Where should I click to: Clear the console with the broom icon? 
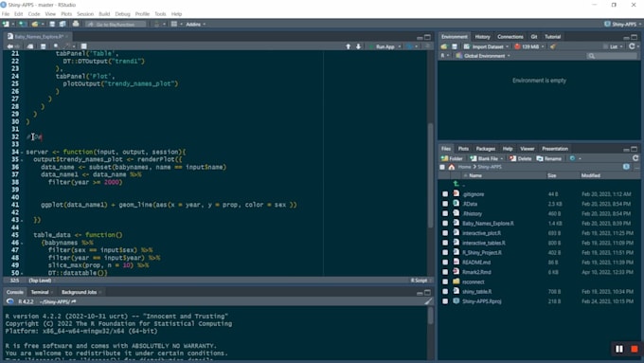(x=428, y=301)
